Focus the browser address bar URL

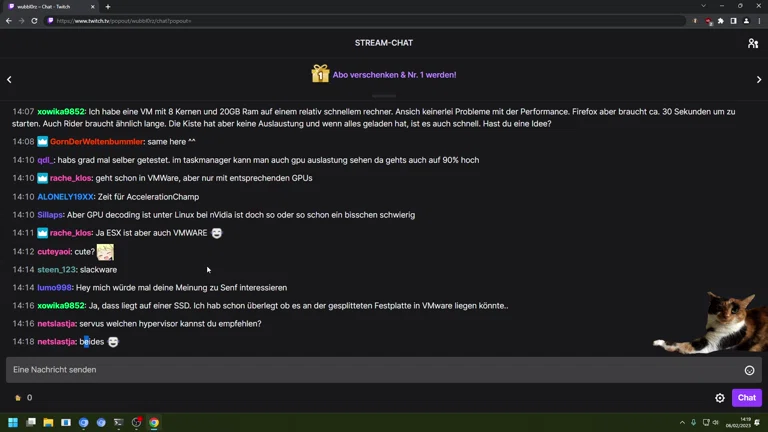(x=300, y=20)
